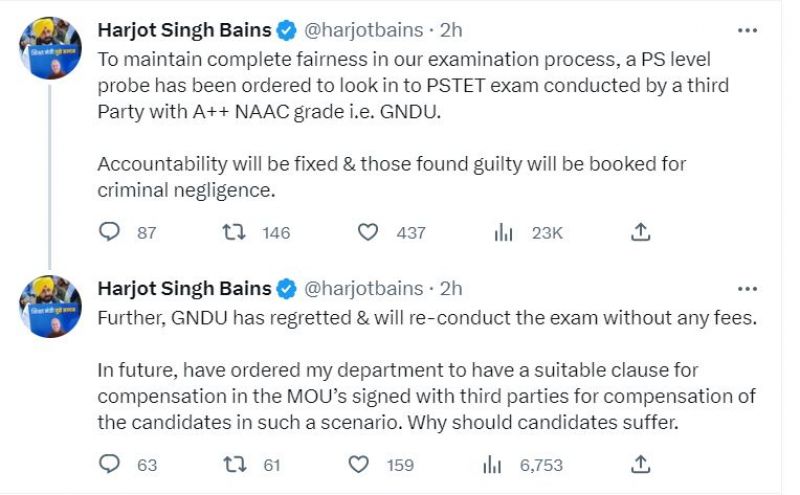
Task: Open first tweet's 2h timestamp
Action: pos(451,30)
